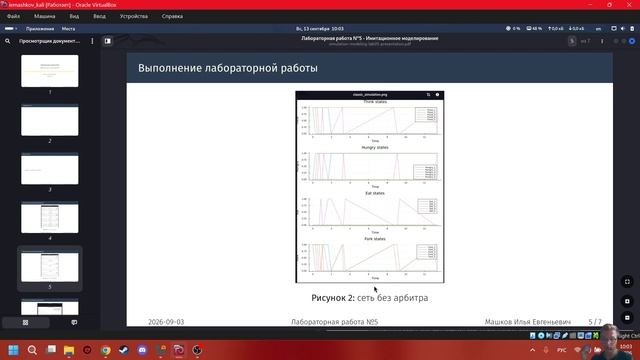
Task: Open File Explorer from taskbar
Action: pyautogui.click(x=69, y=350)
